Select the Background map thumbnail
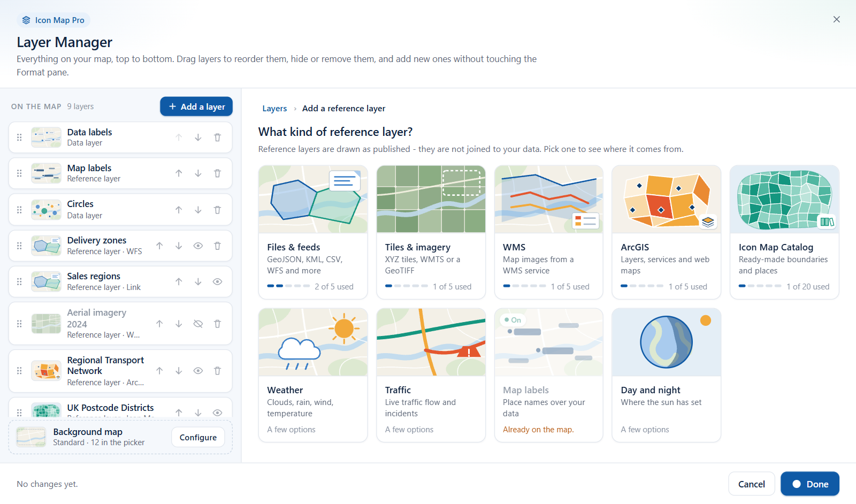 point(31,437)
